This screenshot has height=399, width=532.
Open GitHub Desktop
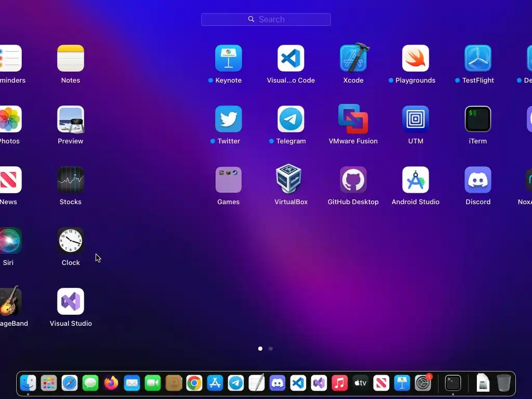point(353,180)
